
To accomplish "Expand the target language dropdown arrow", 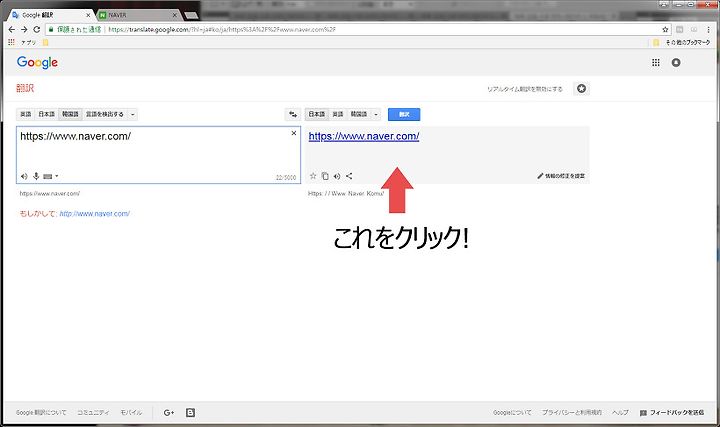I will coord(376,114).
